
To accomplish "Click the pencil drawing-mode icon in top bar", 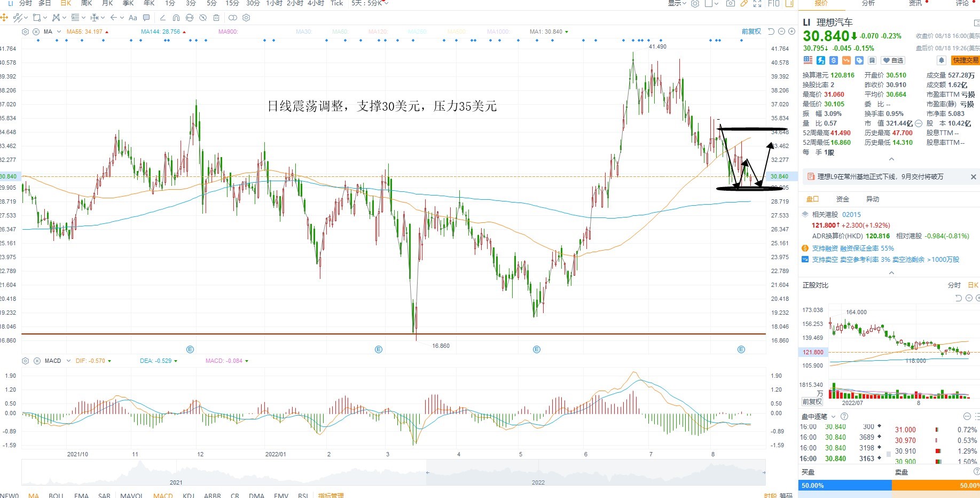I will click(x=743, y=3).
